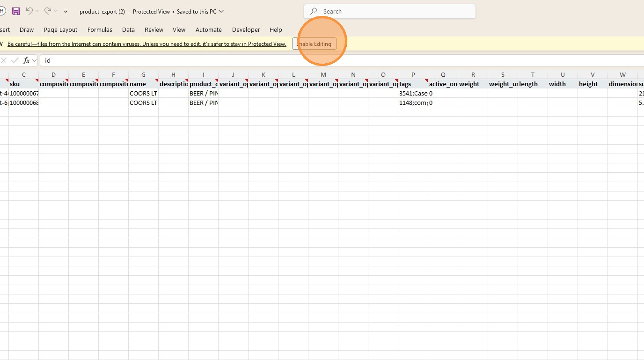
Task: Open the Redo history dropdown arrow
Action: click(x=55, y=11)
